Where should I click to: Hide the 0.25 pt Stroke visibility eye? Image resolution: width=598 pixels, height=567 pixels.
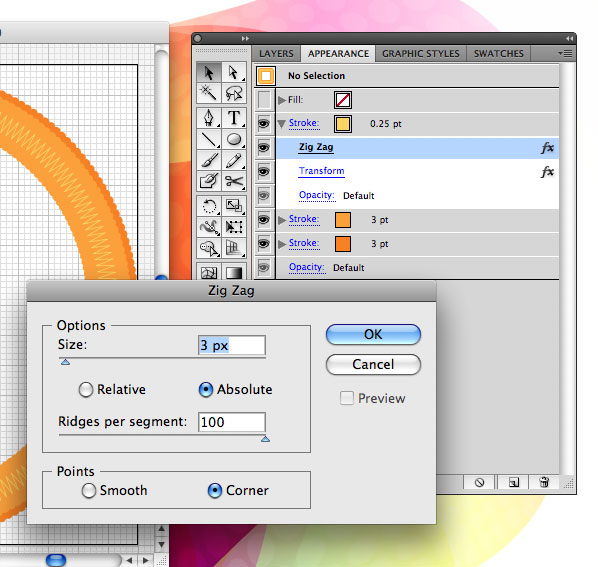[x=264, y=124]
